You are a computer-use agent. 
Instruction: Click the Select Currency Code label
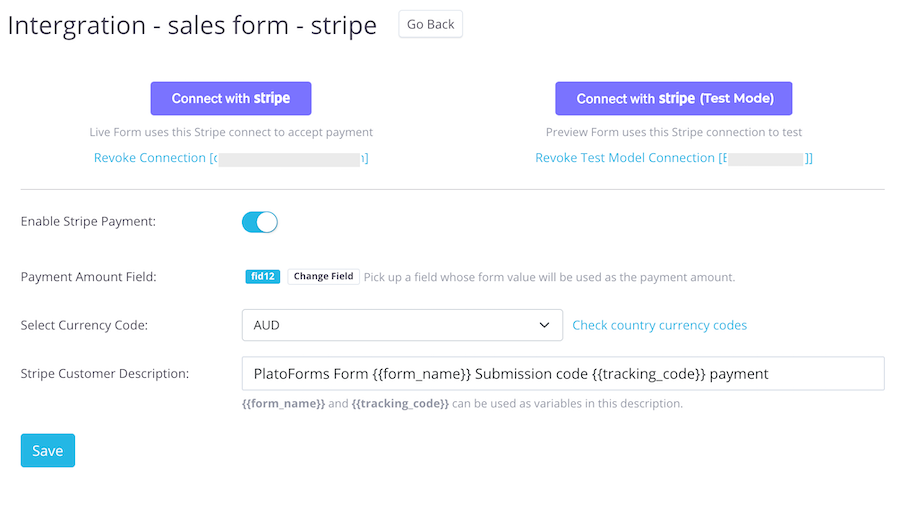pos(84,325)
